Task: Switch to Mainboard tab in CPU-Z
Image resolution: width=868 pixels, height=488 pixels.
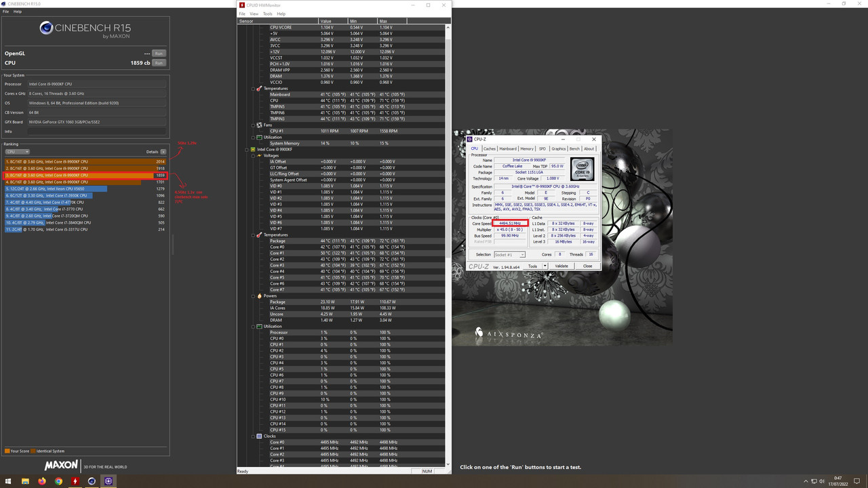Action: coord(508,148)
